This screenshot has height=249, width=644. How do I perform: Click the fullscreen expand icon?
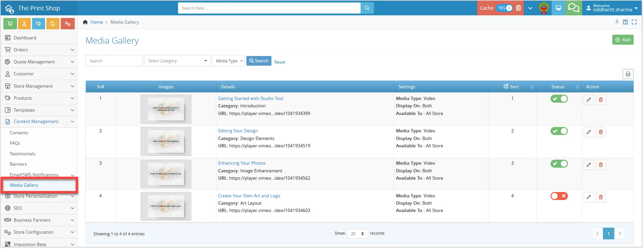click(634, 22)
